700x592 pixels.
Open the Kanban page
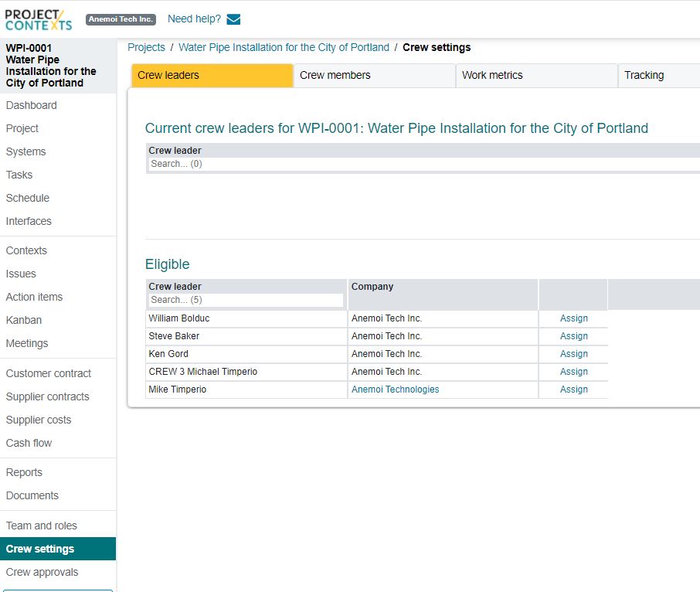click(24, 321)
